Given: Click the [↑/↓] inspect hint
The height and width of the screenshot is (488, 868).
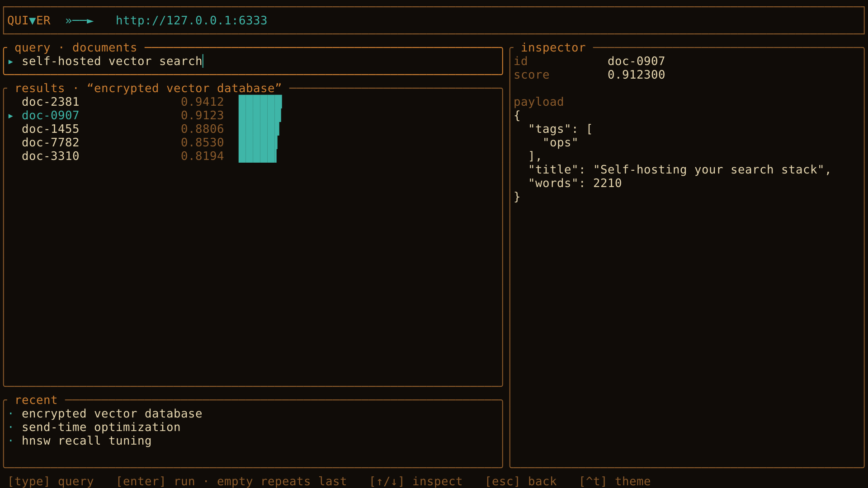Looking at the screenshot, I should click(416, 481).
